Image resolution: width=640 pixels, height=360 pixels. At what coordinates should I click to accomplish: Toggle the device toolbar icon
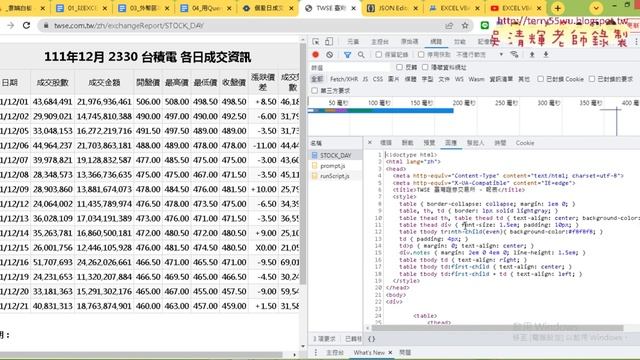[329, 42]
